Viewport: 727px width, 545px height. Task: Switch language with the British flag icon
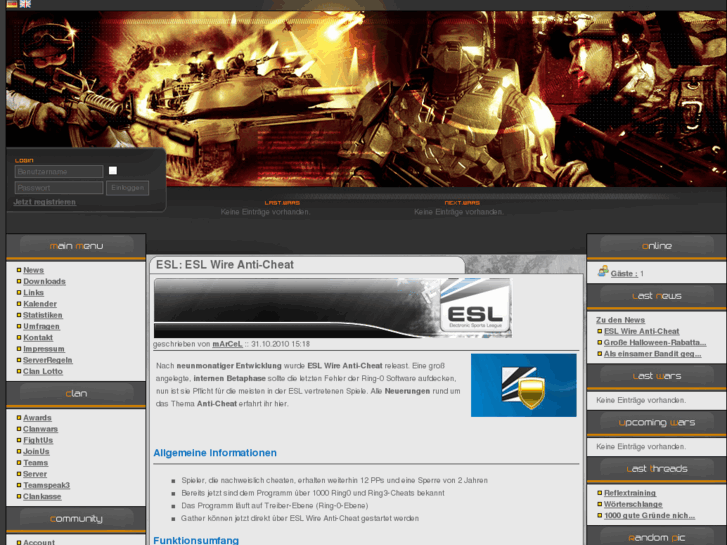pos(26,4)
